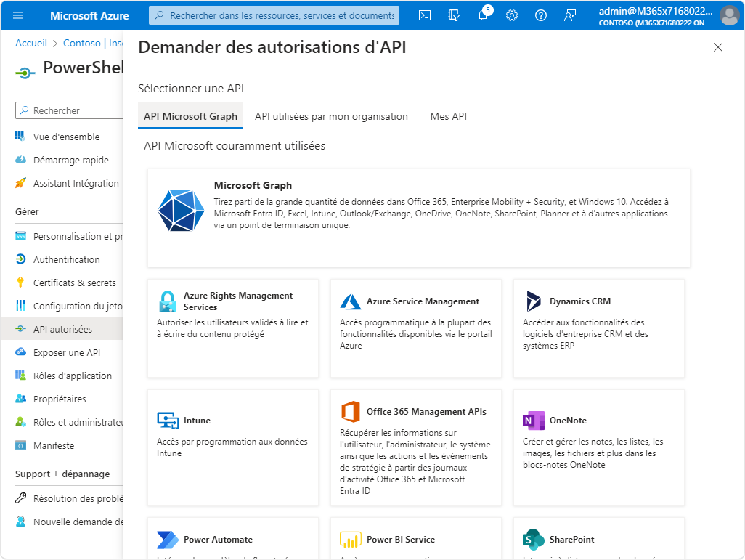745x560 pixels.
Task: Close the Demander des autorisations d'API panel
Action: [x=718, y=47]
